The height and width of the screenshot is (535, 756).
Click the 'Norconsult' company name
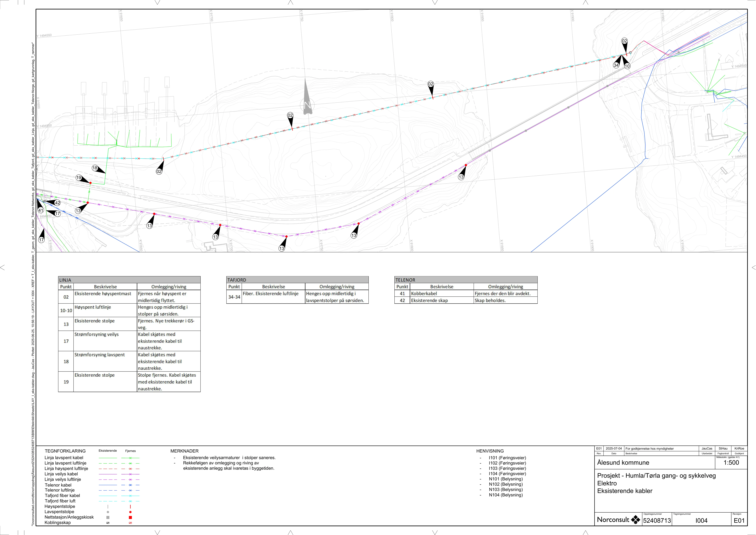tap(613, 520)
